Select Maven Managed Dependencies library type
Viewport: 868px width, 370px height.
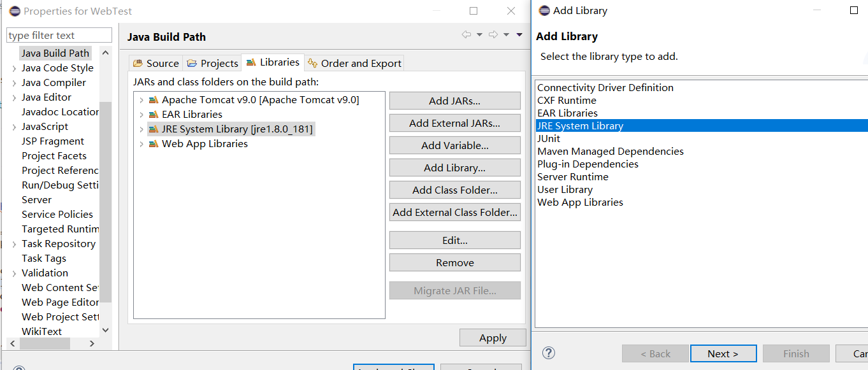[x=611, y=151]
